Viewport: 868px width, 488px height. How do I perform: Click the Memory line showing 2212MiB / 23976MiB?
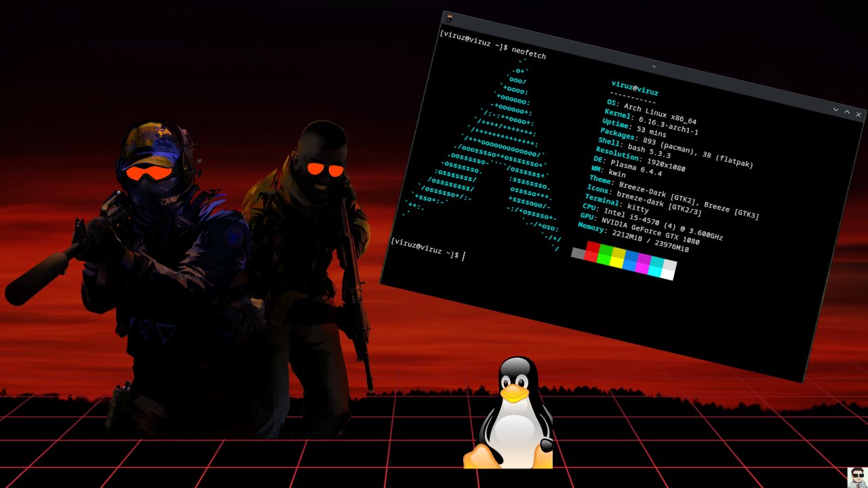tap(633, 237)
